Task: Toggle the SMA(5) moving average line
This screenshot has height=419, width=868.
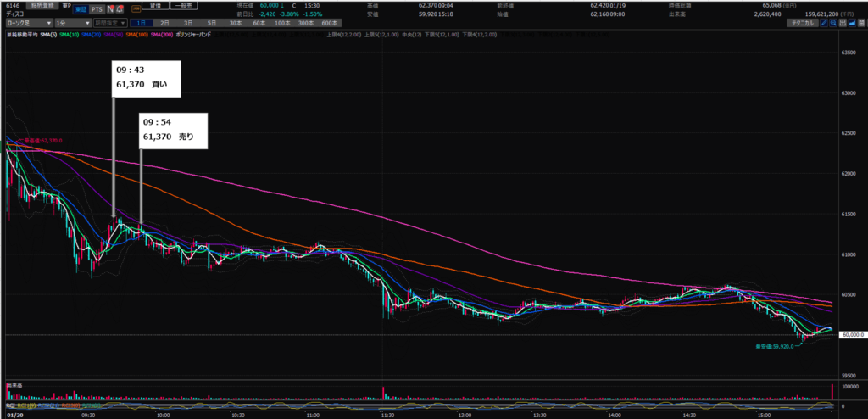Action: coord(51,35)
